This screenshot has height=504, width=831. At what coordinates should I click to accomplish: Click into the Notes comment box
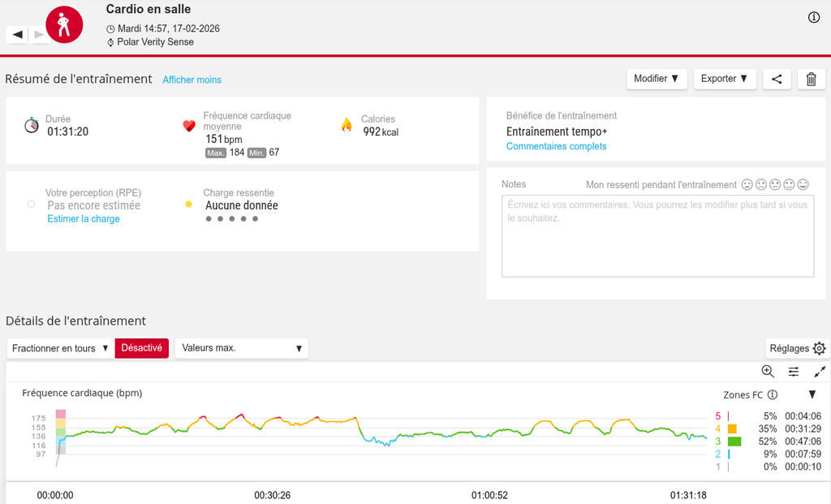[657, 235]
